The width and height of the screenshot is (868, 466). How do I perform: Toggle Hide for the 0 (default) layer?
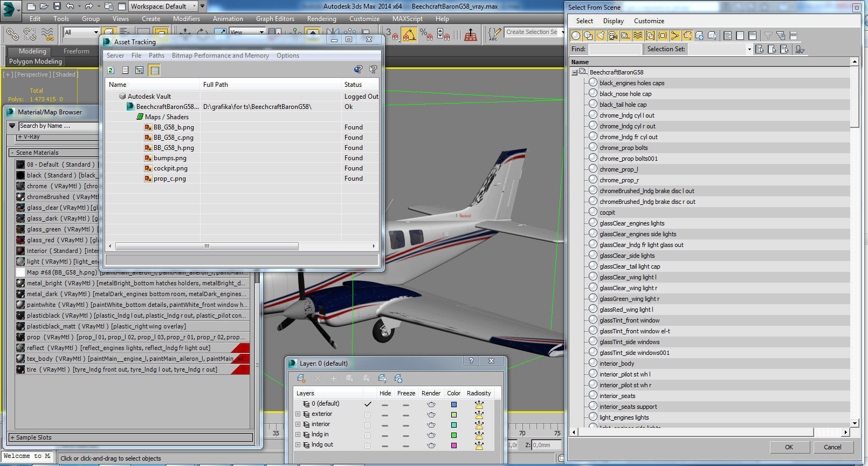385,405
